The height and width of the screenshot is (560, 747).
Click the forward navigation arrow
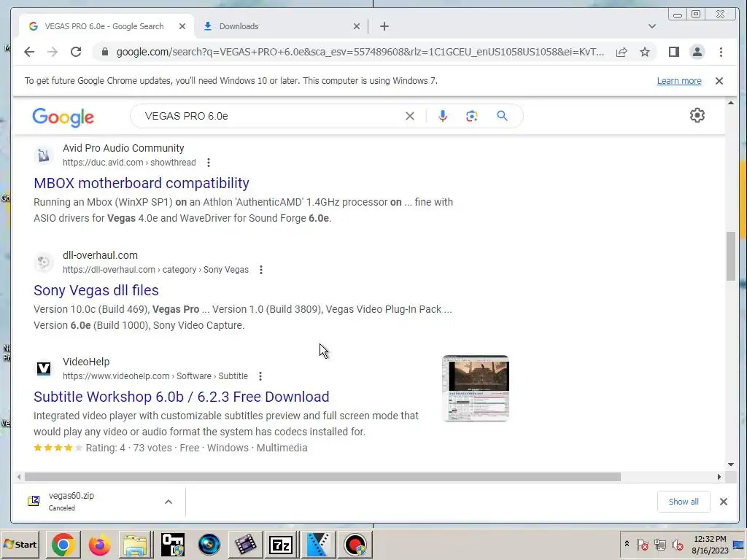pos(53,52)
